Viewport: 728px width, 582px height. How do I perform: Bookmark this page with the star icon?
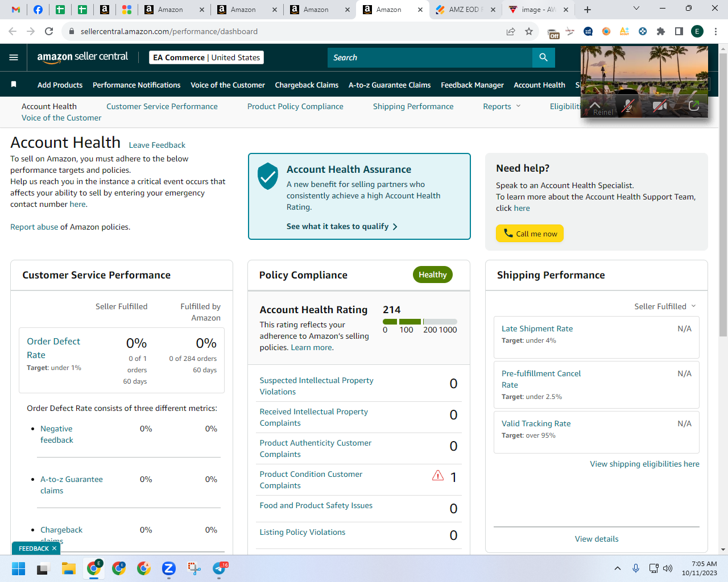point(529,31)
